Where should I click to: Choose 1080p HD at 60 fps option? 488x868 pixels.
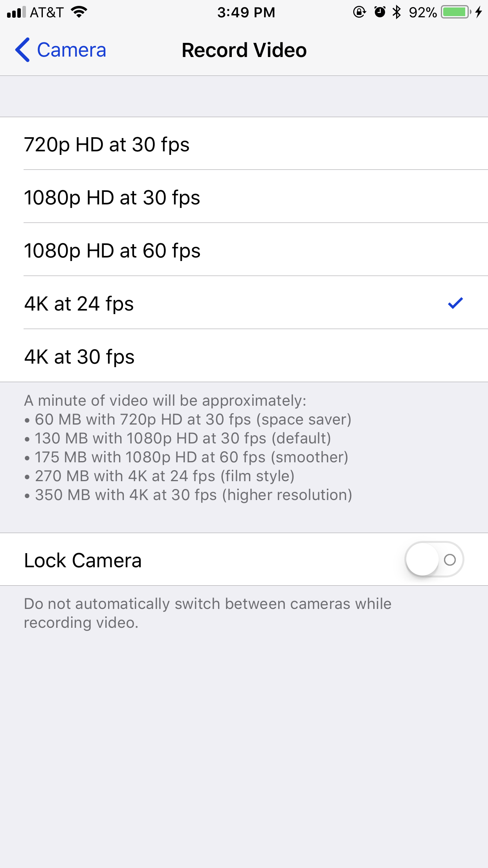pyautogui.click(x=244, y=250)
